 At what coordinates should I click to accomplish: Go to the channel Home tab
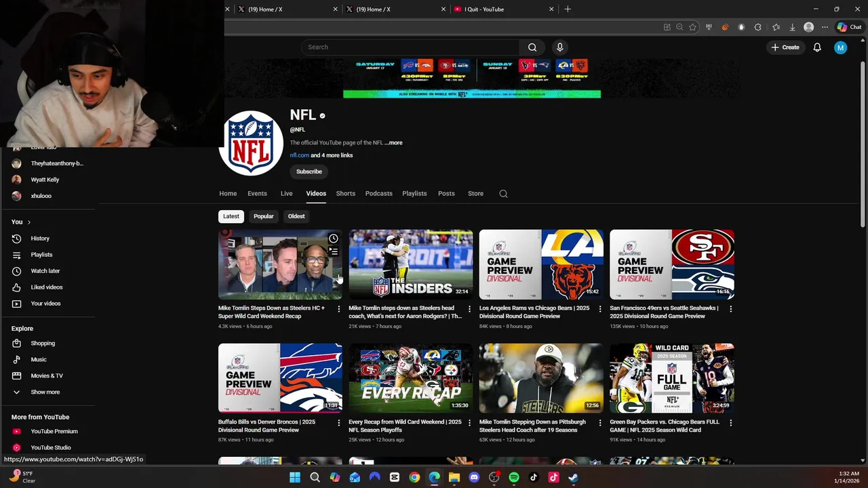pyautogui.click(x=228, y=194)
